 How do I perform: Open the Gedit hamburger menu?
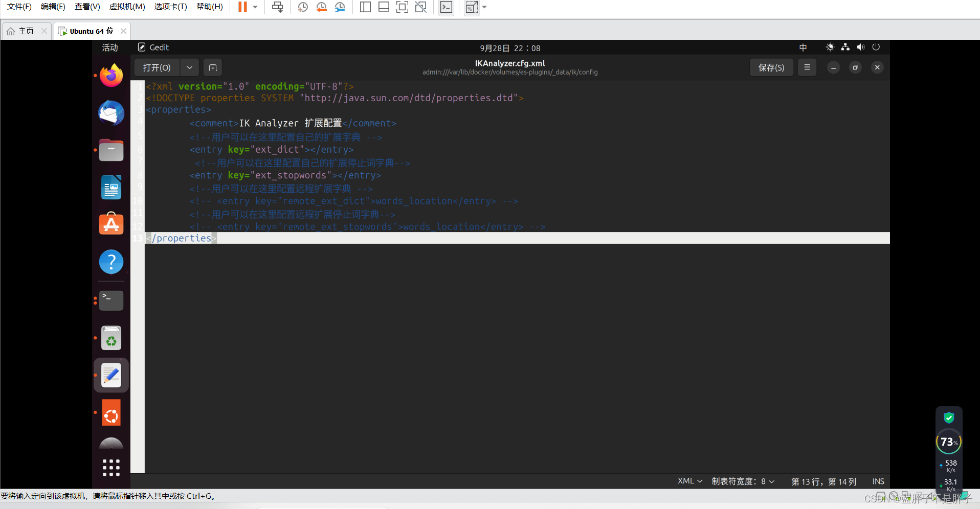pos(807,67)
